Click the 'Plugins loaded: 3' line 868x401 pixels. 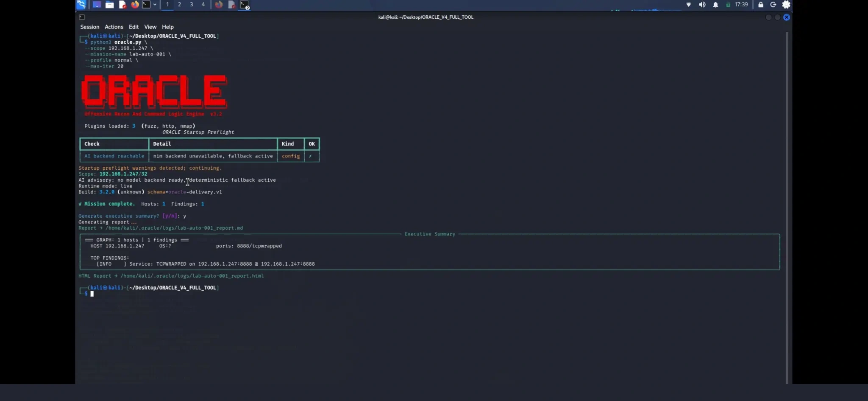[x=140, y=126]
